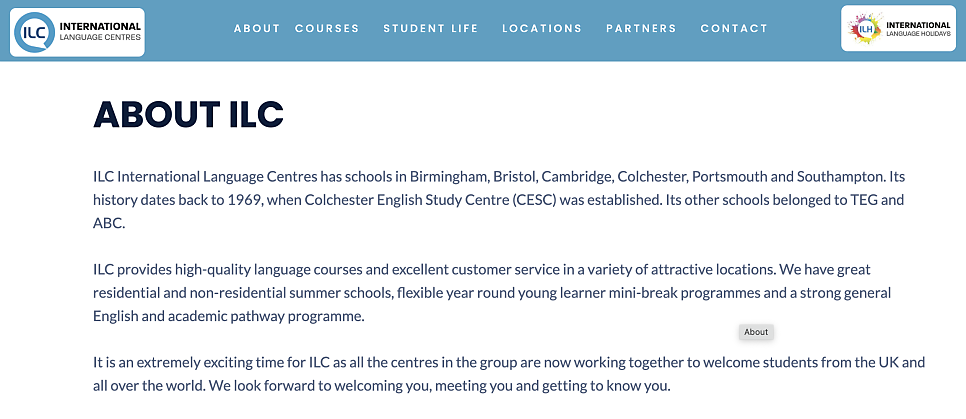Open the About menu in the navigation

click(x=257, y=28)
